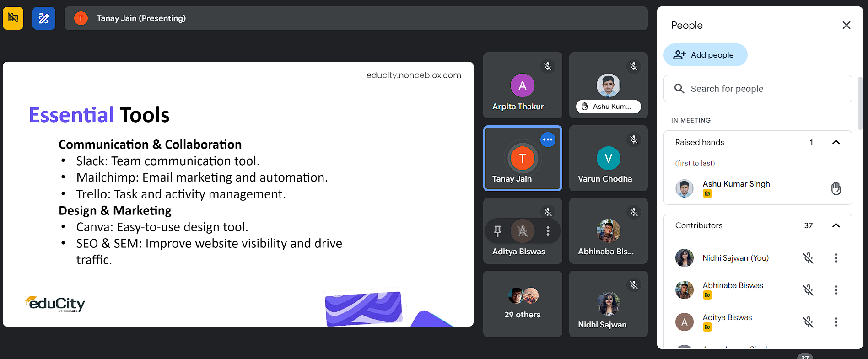Image resolution: width=868 pixels, height=359 pixels.
Task: Click Tanay Jain's orange avatar in presenting bar
Action: point(81,18)
